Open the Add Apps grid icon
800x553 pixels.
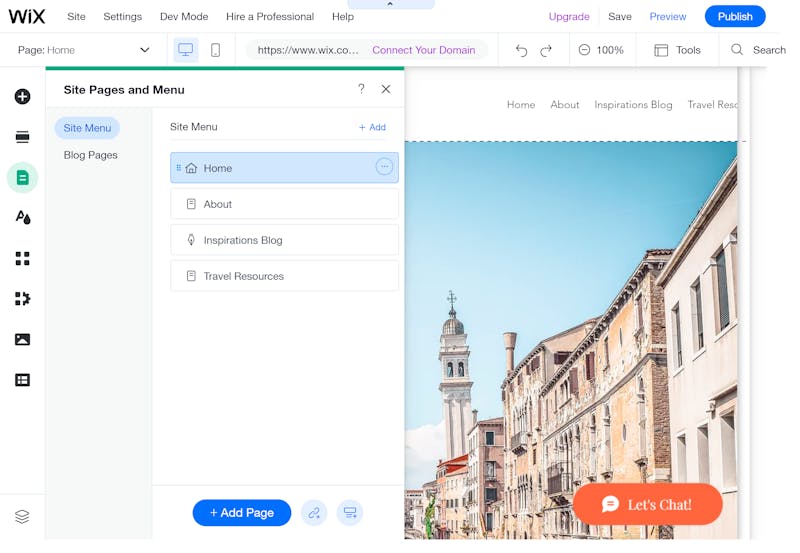point(22,259)
